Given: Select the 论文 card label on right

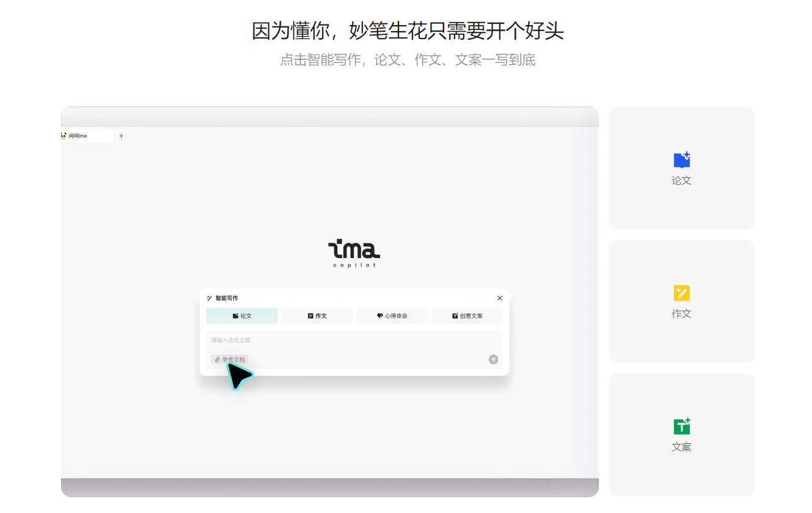Looking at the screenshot, I should click(x=681, y=180).
